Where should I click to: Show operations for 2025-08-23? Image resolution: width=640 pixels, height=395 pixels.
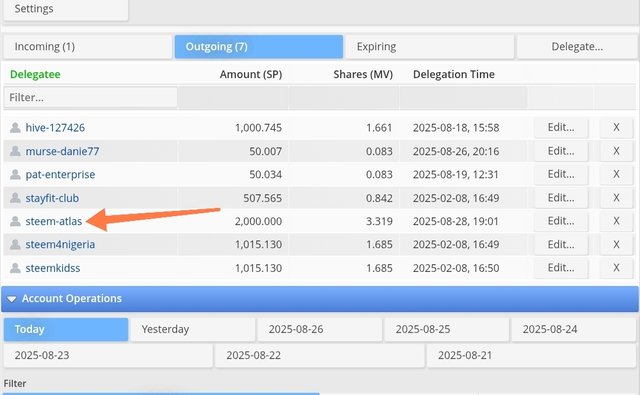108,355
